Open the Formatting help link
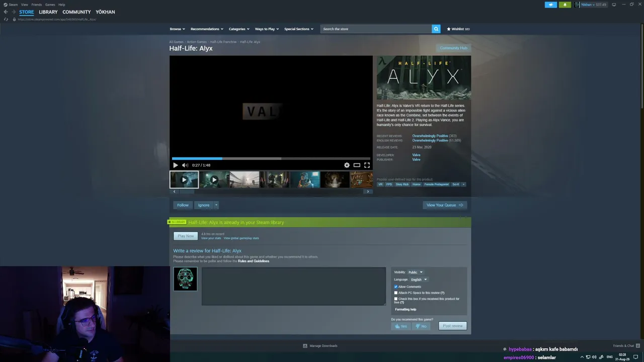The width and height of the screenshot is (644, 362). (406, 310)
